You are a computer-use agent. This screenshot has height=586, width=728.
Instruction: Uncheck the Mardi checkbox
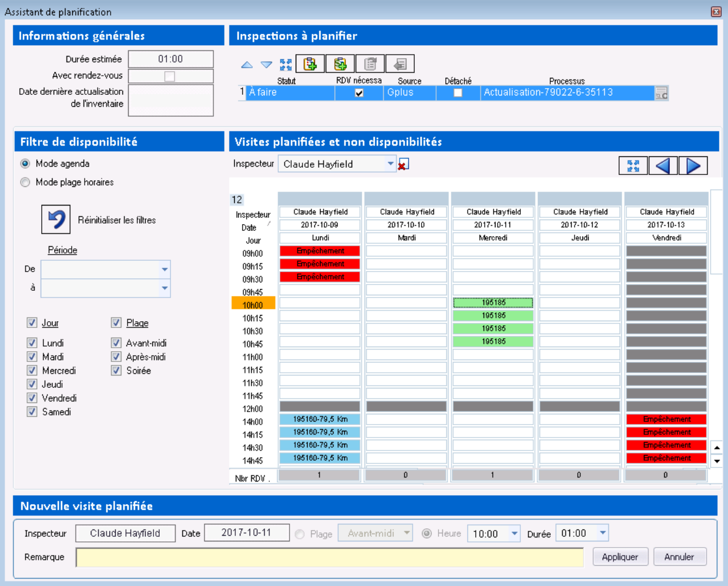(x=32, y=357)
